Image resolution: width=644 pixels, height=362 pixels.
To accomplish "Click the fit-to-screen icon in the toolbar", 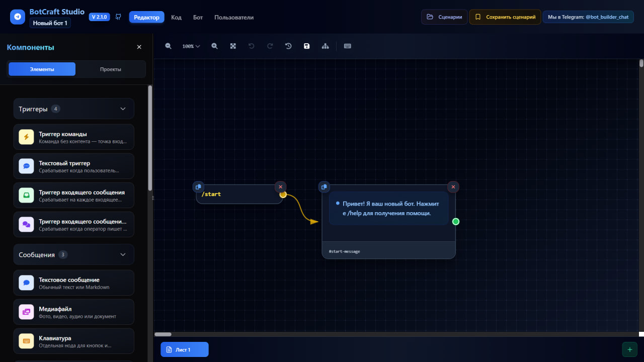I will click(x=233, y=46).
